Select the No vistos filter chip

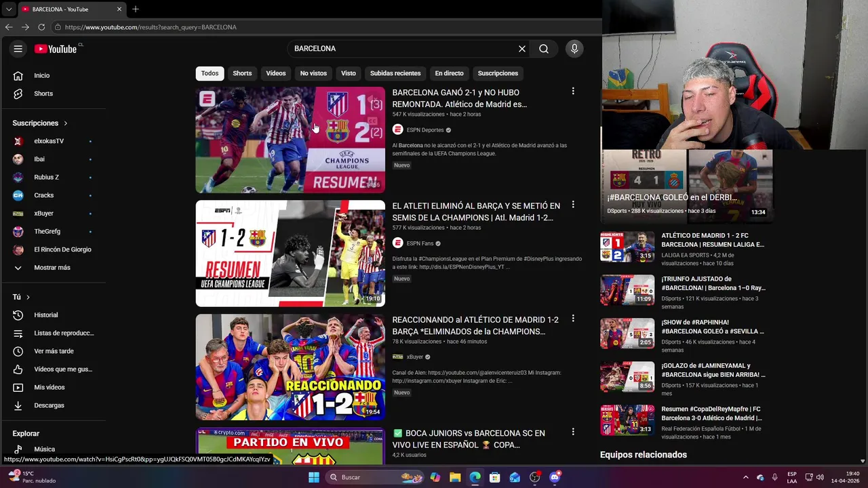pyautogui.click(x=313, y=73)
